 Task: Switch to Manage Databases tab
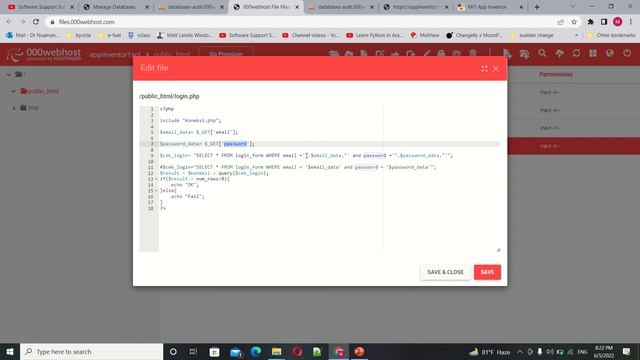tap(115, 7)
